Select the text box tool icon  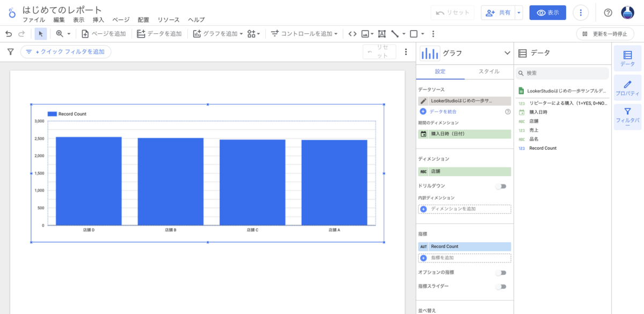point(382,34)
